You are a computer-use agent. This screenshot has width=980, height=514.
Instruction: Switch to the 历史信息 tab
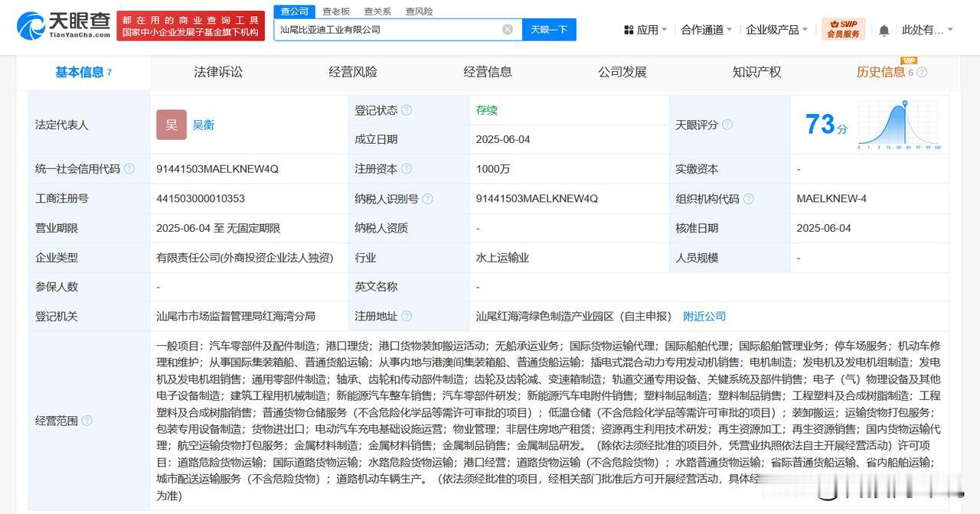pyautogui.click(x=880, y=72)
